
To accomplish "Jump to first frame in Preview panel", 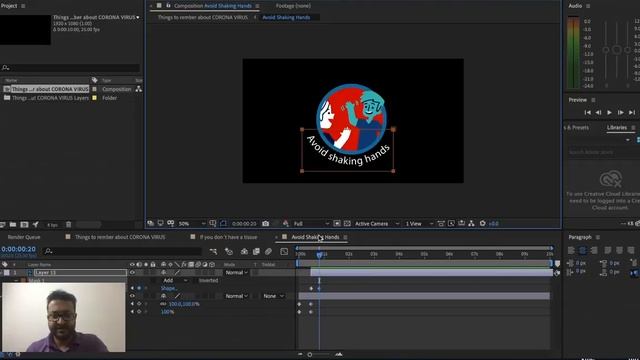I will click(x=587, y=112).
